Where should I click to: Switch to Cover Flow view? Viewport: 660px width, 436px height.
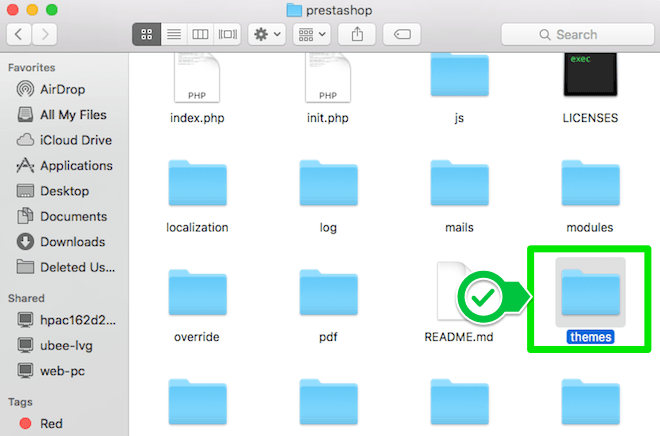tap(227, 34)
